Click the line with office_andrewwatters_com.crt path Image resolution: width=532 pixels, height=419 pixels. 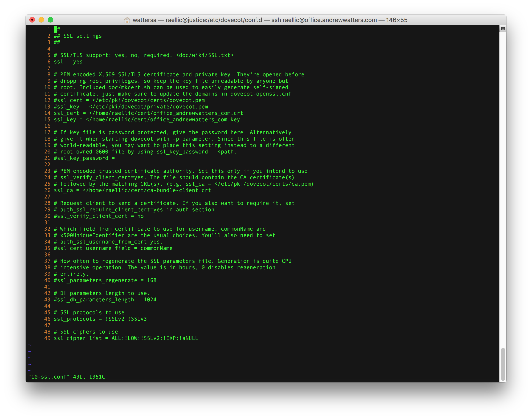point(148,113)
